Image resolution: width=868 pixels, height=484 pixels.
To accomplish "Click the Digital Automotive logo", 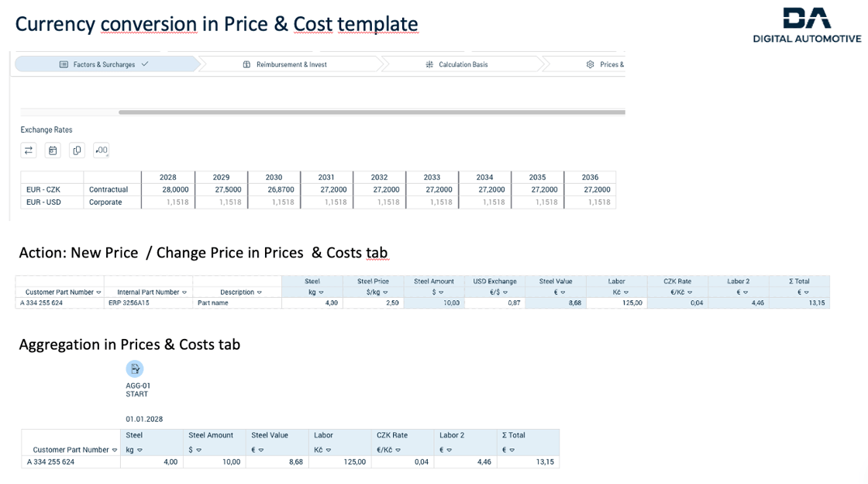I will coord(807,26).
